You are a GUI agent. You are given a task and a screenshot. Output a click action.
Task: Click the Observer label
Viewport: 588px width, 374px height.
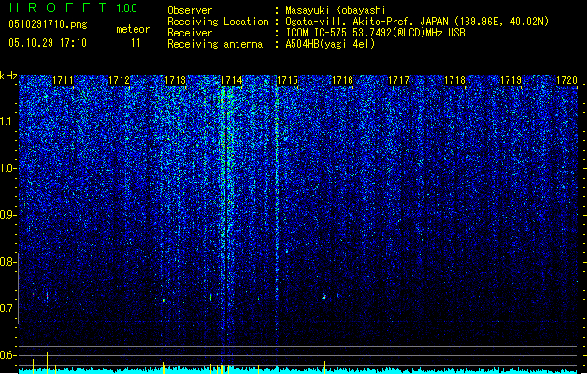click(x=190, y=10)
